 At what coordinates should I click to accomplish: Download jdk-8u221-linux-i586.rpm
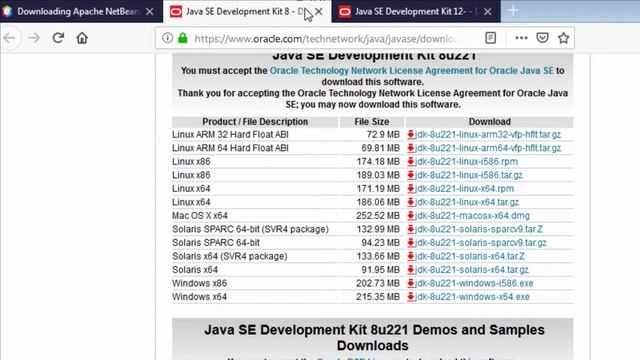(x=466, y=161)
